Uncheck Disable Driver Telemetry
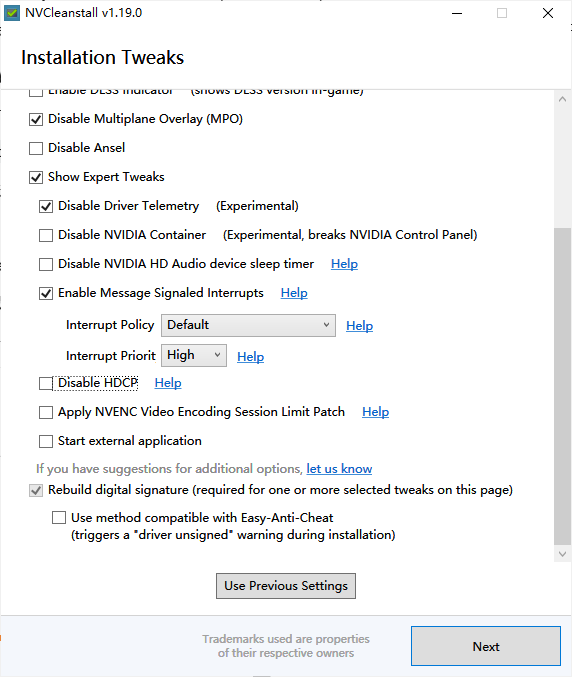This screenshot has height=677, width=572. coord(46,206)
